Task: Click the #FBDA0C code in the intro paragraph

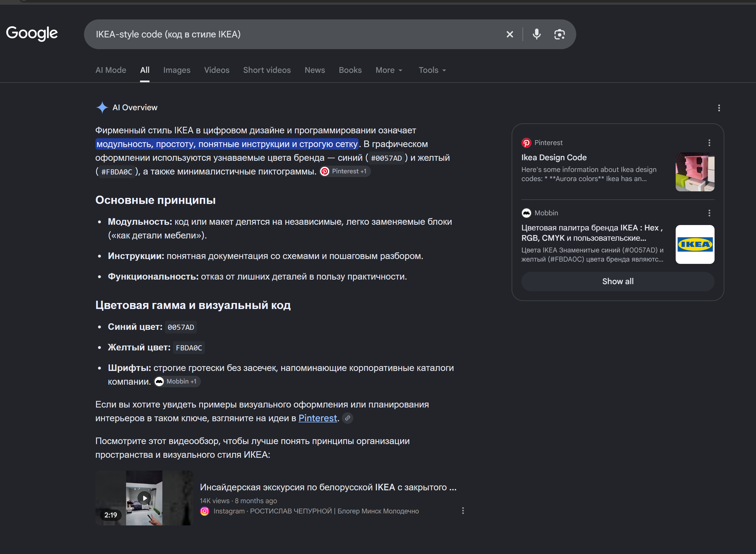Action: tap(117, 172)
